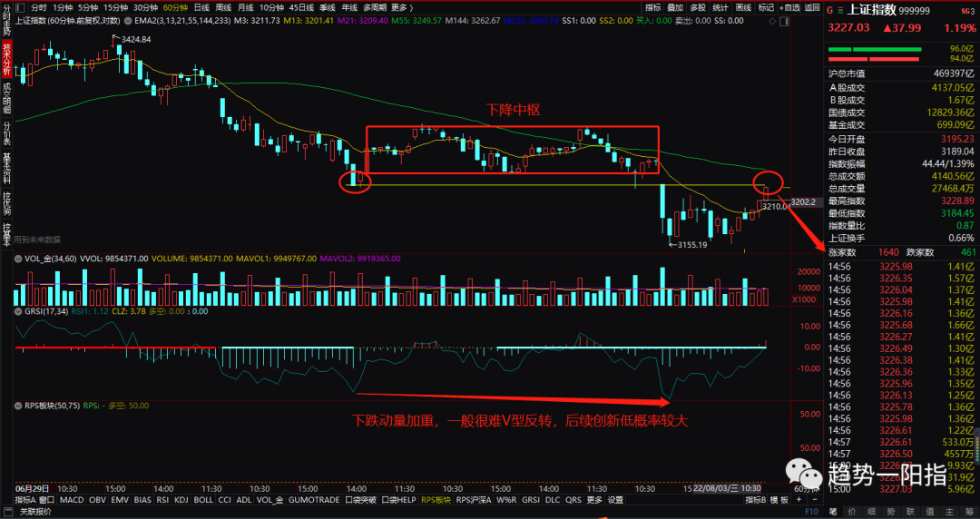Add to watchlist with +自选
The image size is (980, 519).
coord(789,7)
